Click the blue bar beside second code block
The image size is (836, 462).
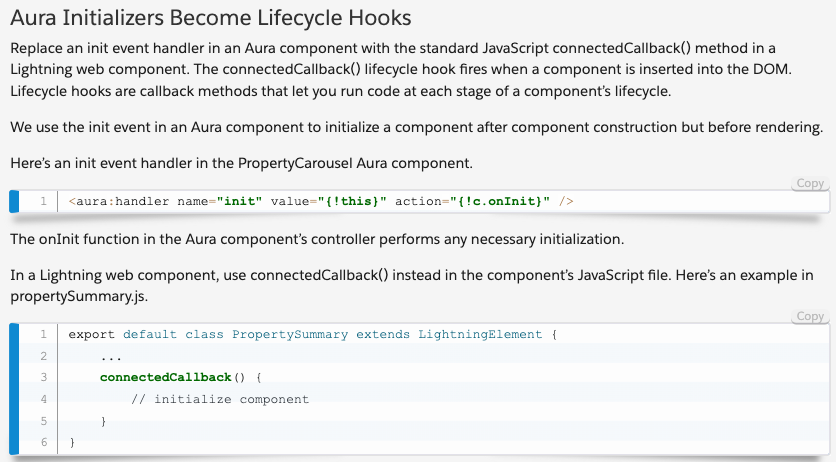[x=14, y=388]
